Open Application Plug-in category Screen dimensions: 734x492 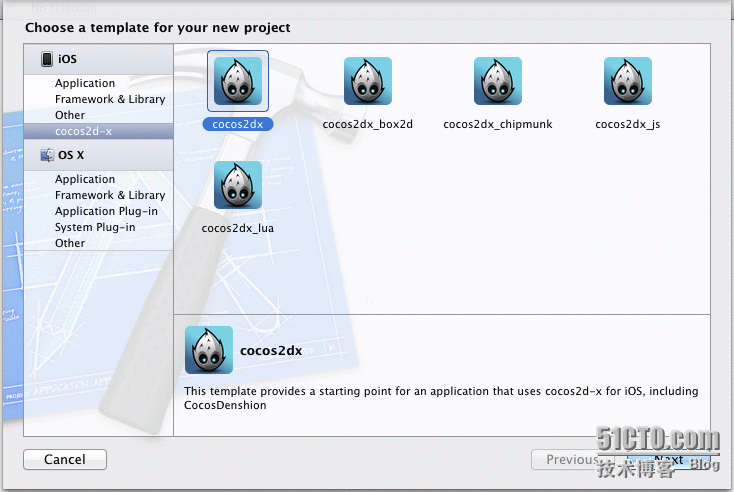pyautogui.click(x=106, y=211)
